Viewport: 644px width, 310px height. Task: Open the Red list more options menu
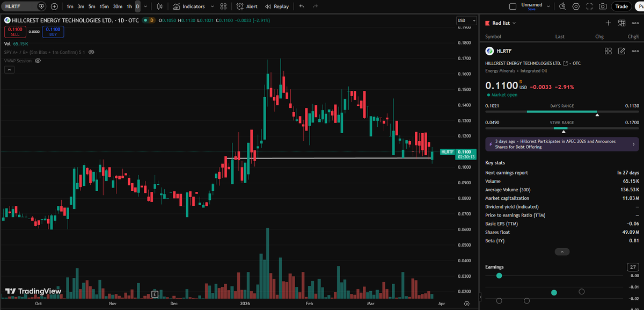pyautogui.click(x=635, y=23)
